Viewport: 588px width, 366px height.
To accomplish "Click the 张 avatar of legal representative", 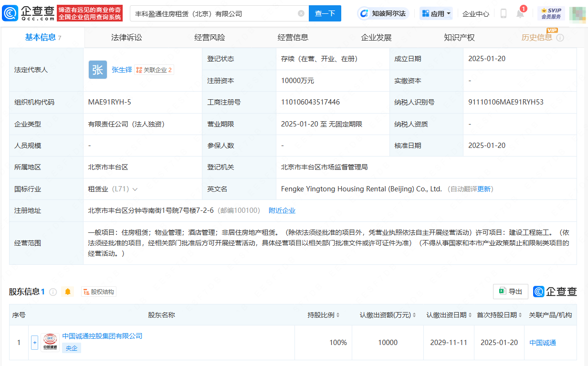I will click(x=98, y=70).
